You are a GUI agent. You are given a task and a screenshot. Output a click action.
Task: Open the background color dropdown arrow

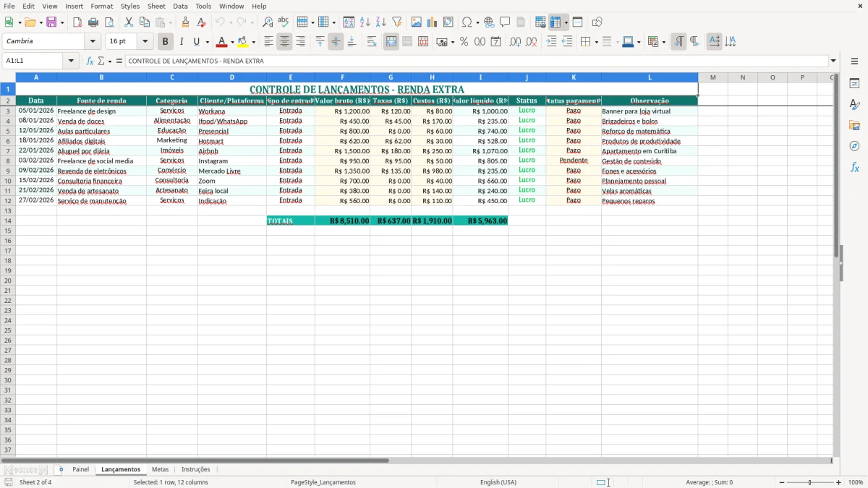pyautogui.click(x=253, y=42)
